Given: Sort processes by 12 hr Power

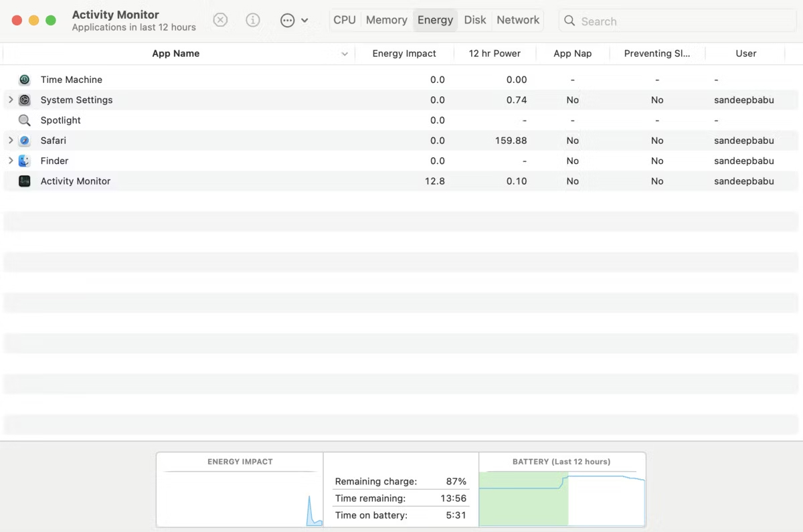Looking at the screenshot, I should (495, 54).
